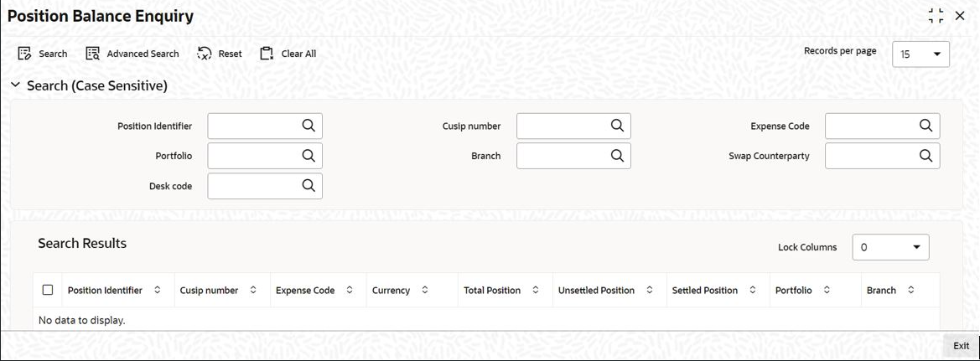
Task: Open lookup magnifier for Expense Code
Action: [x=926, y=126]
